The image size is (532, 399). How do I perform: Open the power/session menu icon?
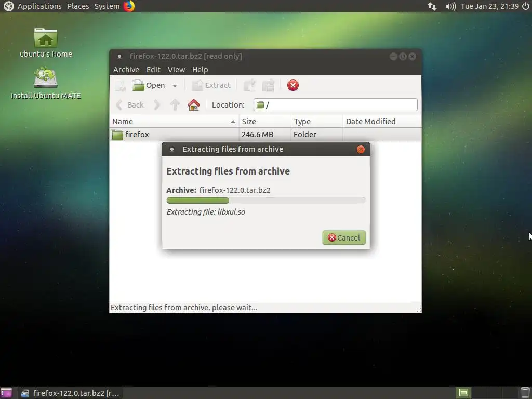[x=526, y=6]
